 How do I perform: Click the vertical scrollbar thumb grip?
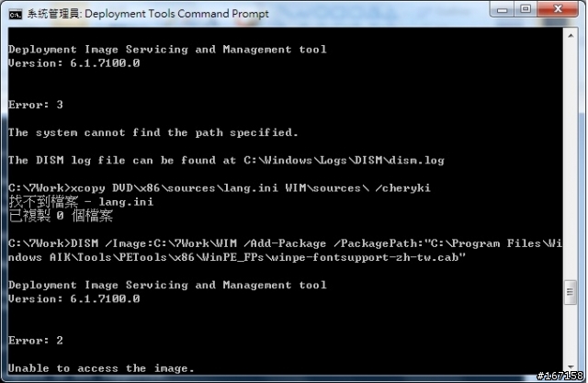[571, 292]
